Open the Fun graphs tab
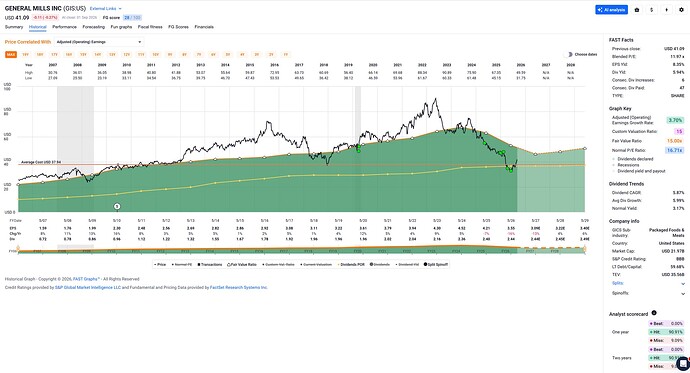 121,27
